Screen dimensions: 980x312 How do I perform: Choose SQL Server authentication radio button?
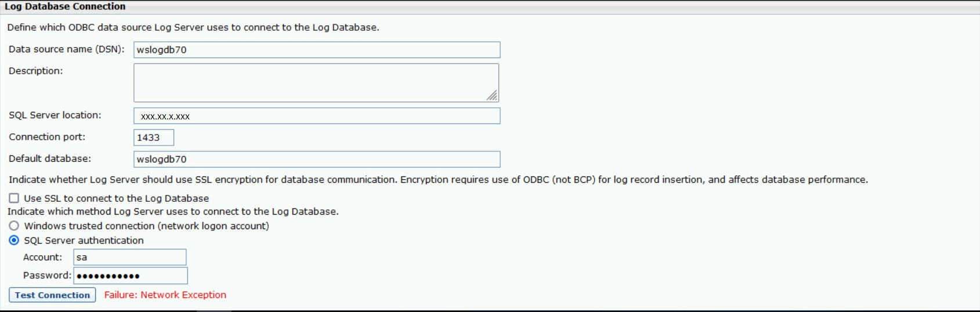point(14,240)
